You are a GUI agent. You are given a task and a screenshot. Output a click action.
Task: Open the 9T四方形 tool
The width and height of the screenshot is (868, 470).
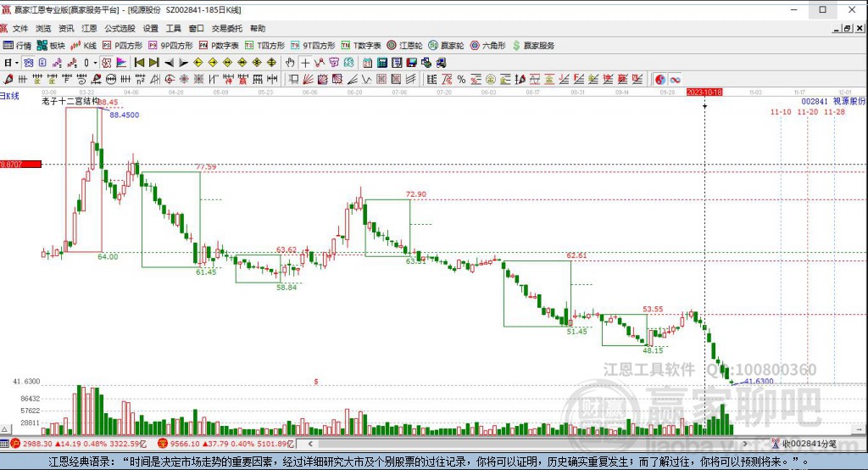[x=314, y=46]
